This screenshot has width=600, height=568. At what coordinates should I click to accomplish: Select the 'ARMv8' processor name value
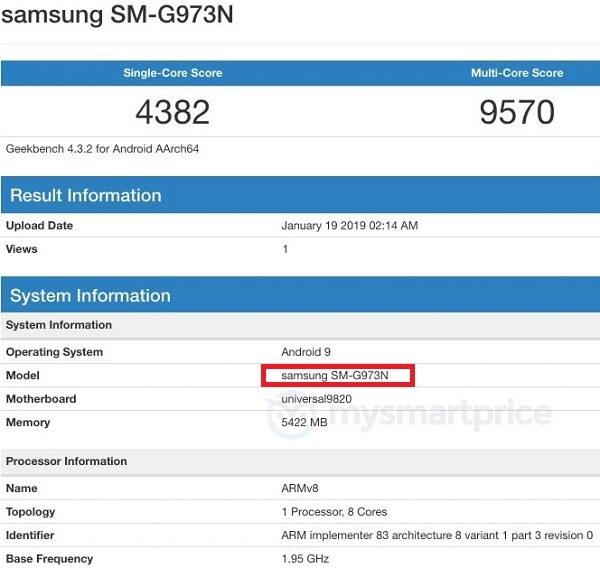pos(300,488)
